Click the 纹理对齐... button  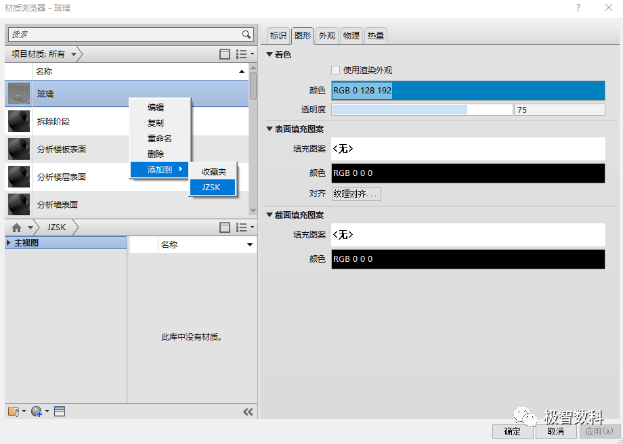point(356,194)
